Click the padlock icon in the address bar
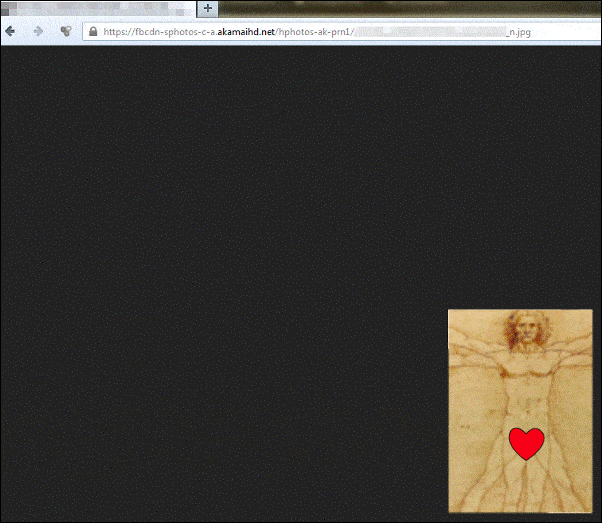Viewport: 602px width, 523px height. coord(93,31)
